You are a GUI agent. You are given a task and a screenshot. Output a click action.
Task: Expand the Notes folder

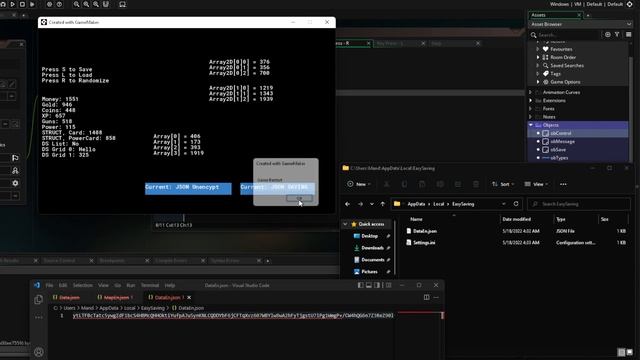pyautogui.click(x=531, y=117)
